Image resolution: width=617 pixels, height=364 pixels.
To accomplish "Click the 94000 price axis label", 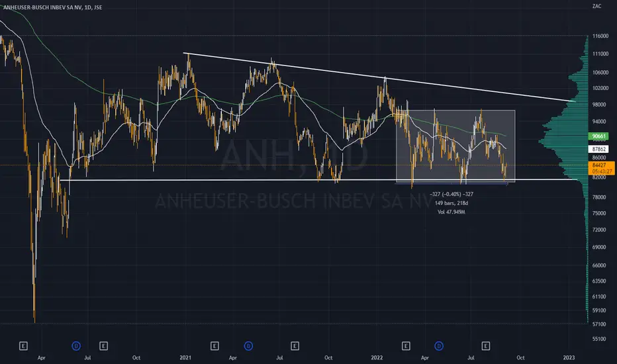I will coord(599,122).
